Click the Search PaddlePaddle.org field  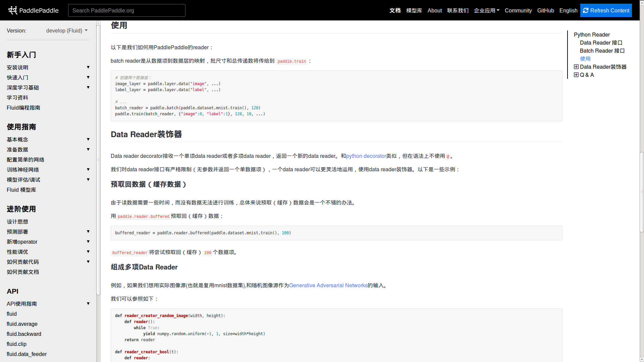point(126,10)
